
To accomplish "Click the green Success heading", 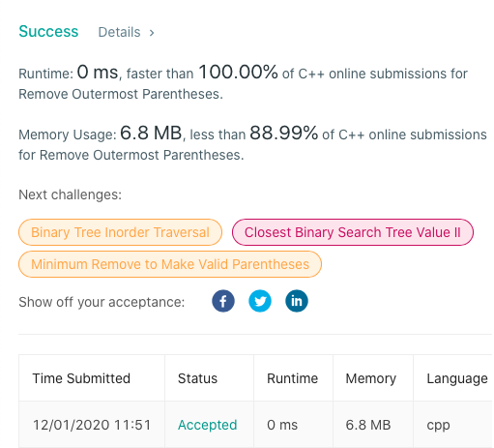I will coord(48,31).
